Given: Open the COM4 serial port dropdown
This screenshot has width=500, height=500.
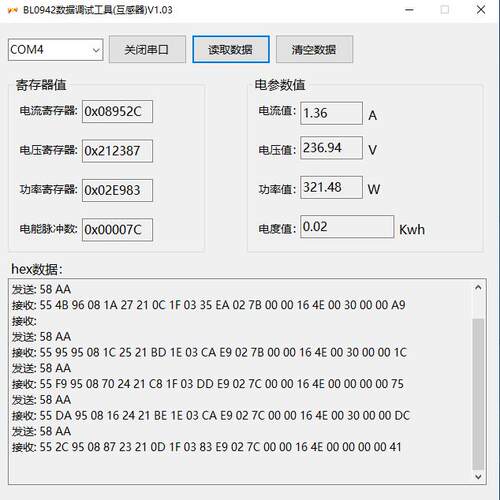Looking at the screenshot, I should pos(56,50).
